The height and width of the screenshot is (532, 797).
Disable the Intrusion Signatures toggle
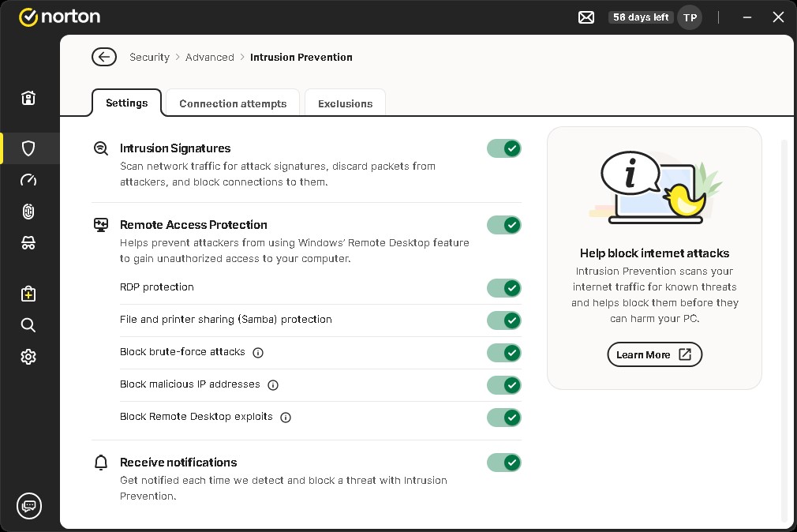coord(503,148)
